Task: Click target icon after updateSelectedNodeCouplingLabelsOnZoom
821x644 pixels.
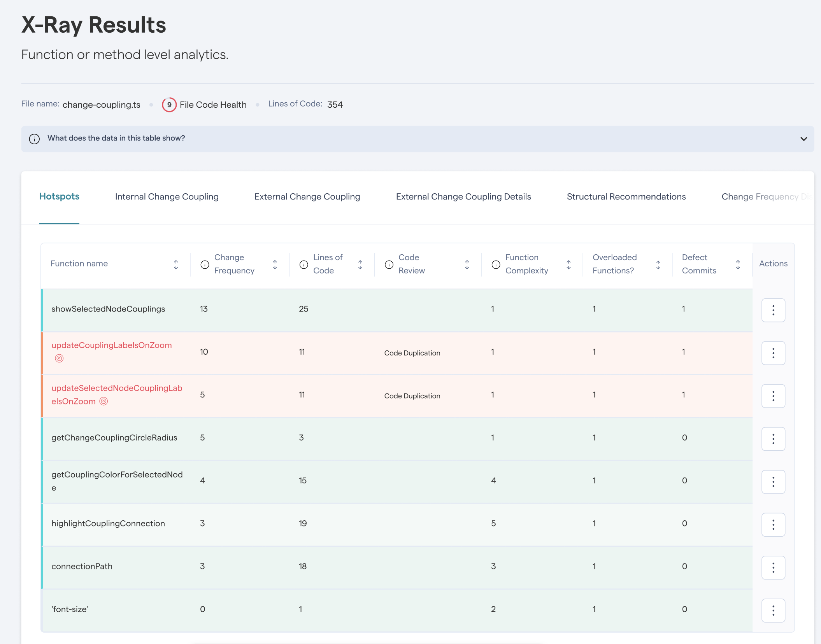Action: (104, 401)
